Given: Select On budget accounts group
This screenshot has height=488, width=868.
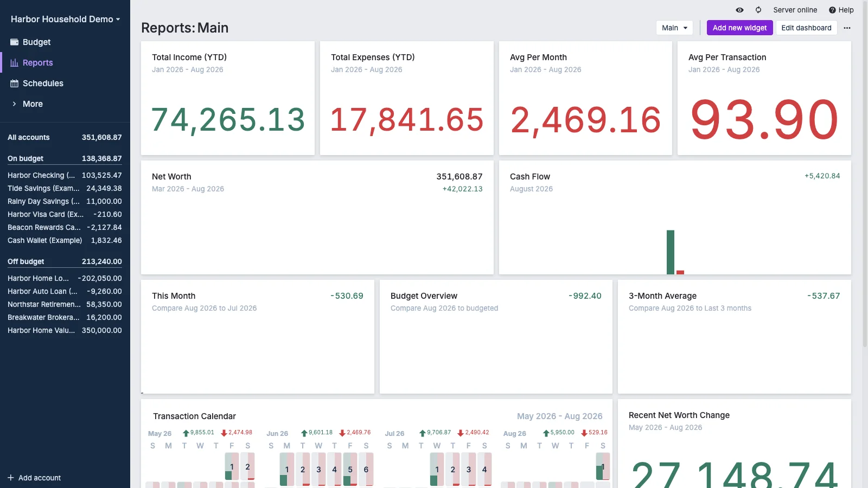Looking at the screenshot, I should 65,158.
